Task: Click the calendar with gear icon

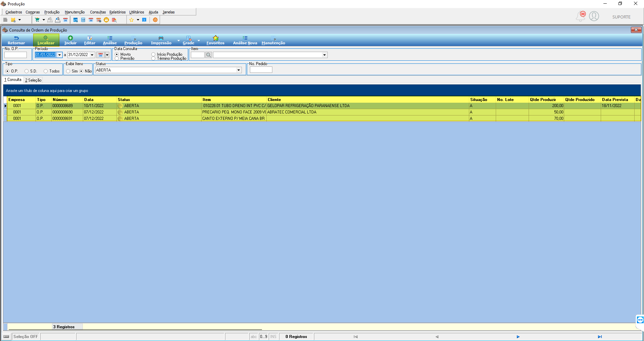Action: [x=99, y=20]
